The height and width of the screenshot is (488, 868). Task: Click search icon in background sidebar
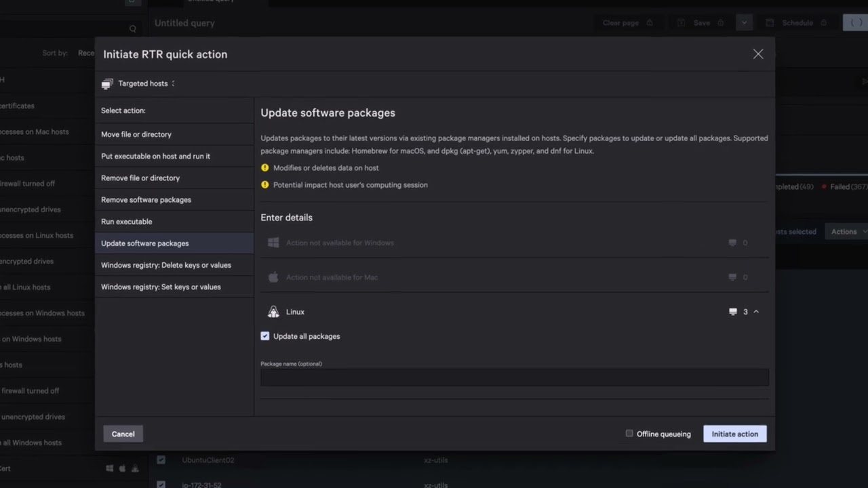133,28
